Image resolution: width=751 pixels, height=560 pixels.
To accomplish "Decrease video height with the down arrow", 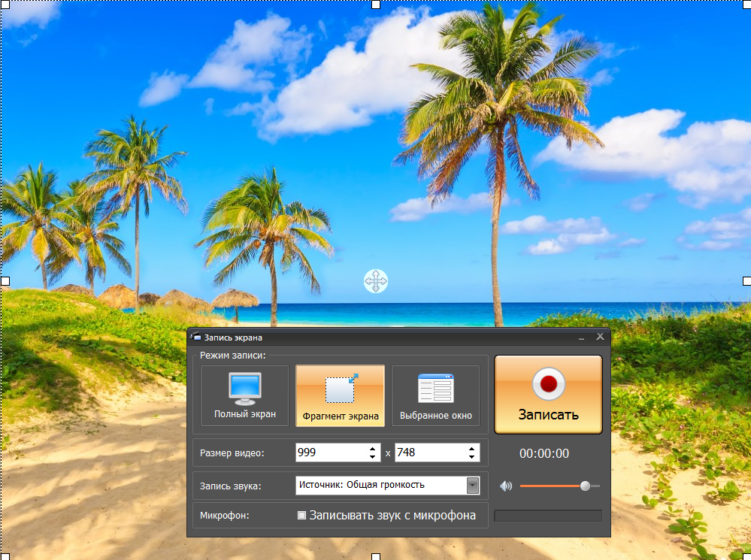I will [x=471, y=457].
